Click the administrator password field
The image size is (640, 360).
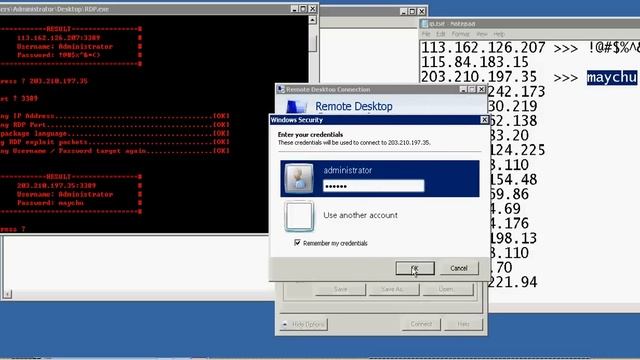pyautogui.click(x=373, y=186)
